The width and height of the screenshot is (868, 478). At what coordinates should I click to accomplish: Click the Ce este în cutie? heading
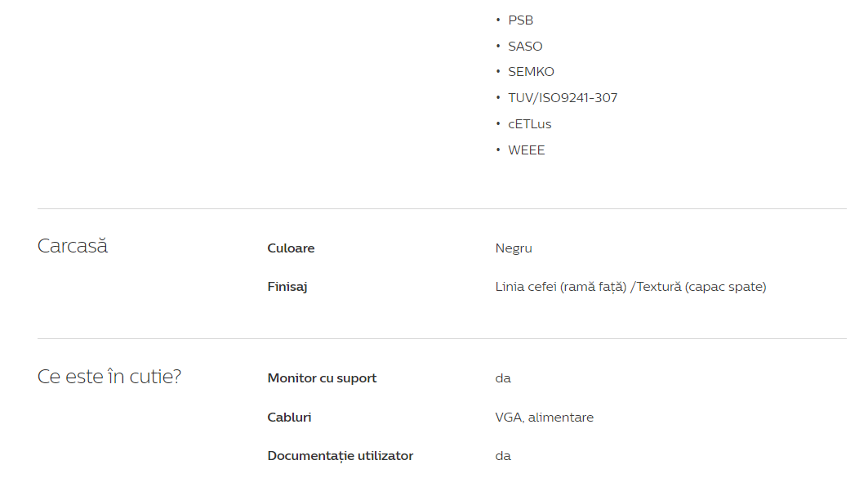tap(109, 377)
